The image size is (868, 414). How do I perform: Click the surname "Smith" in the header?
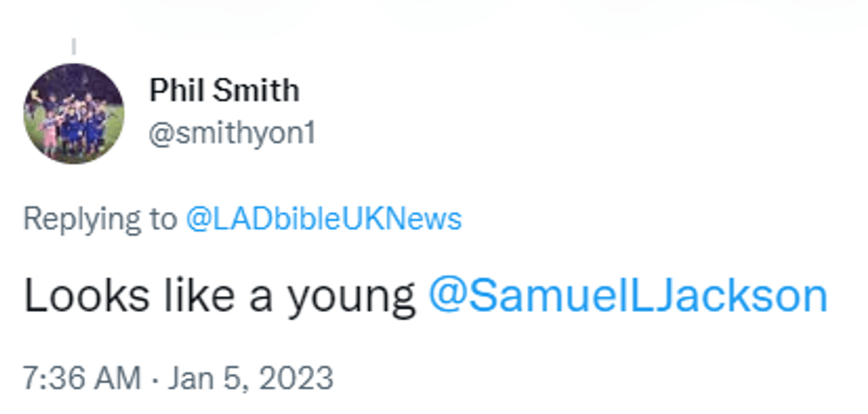[x=255, y=90]
